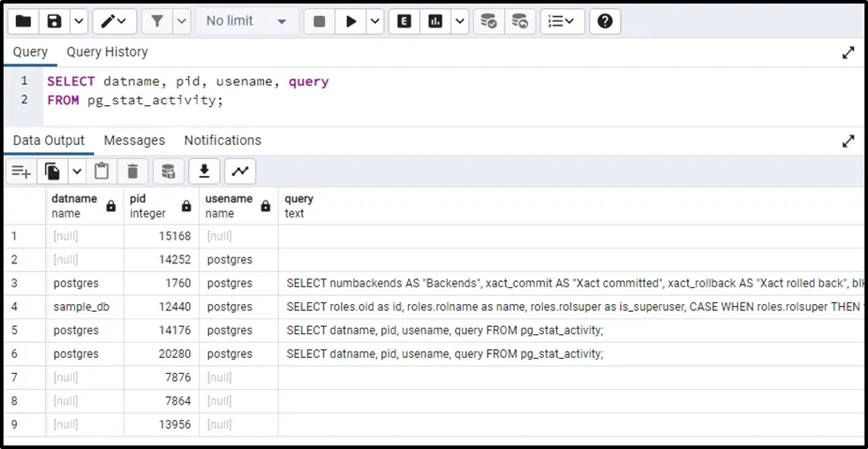Viewport: 868px width, 449px height.
Task: Open the Graph Visualiser icon
Action: coord(240,171)
